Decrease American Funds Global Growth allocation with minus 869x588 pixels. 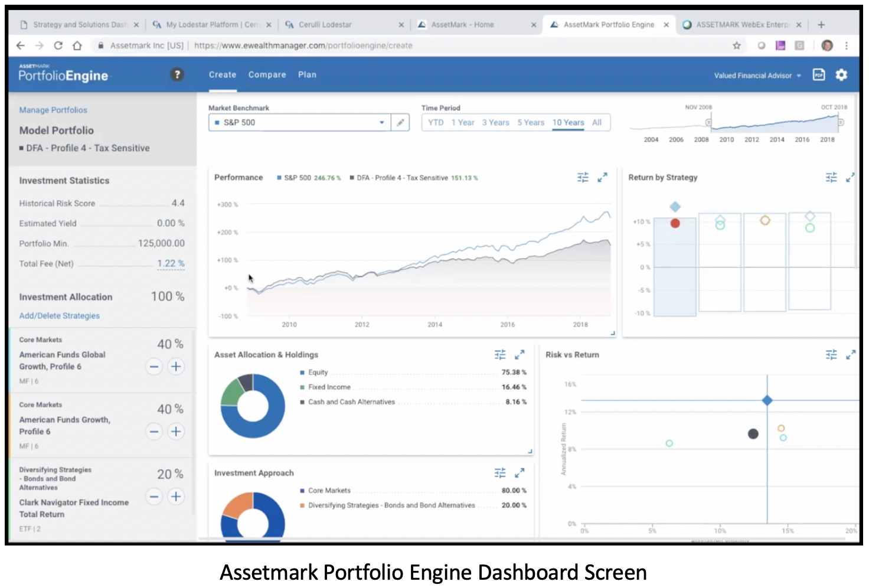[x=154, y=367]
